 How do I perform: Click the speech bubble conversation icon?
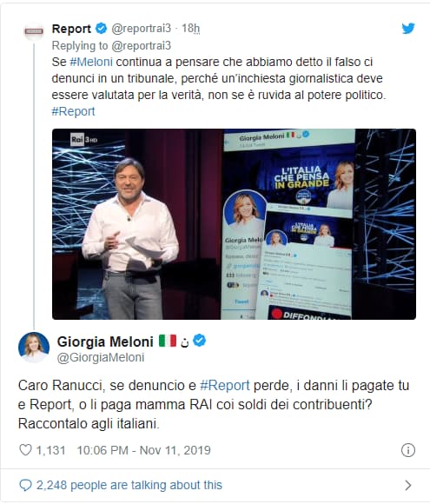coord(25,485)
